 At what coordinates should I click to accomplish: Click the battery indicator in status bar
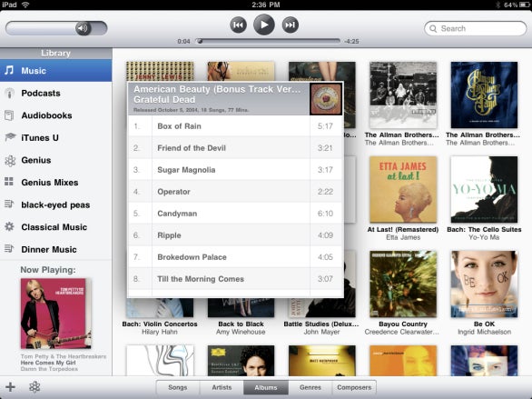pyautogui.click(x=524, y=5)
